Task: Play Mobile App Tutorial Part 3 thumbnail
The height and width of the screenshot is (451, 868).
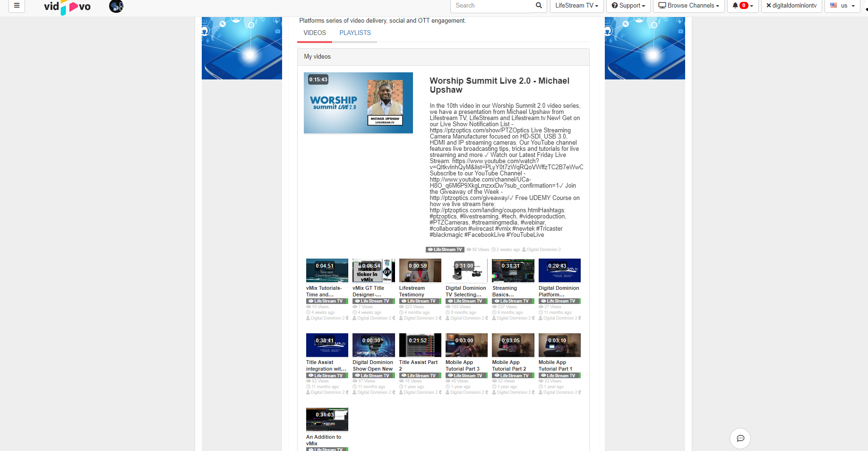Action: (466, 345)
